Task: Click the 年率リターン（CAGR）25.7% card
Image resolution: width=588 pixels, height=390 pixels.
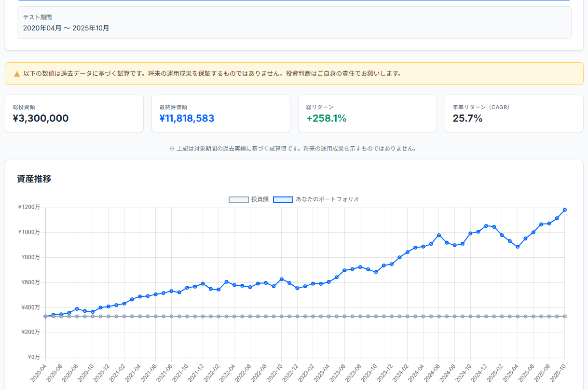Action: point(514,113)
